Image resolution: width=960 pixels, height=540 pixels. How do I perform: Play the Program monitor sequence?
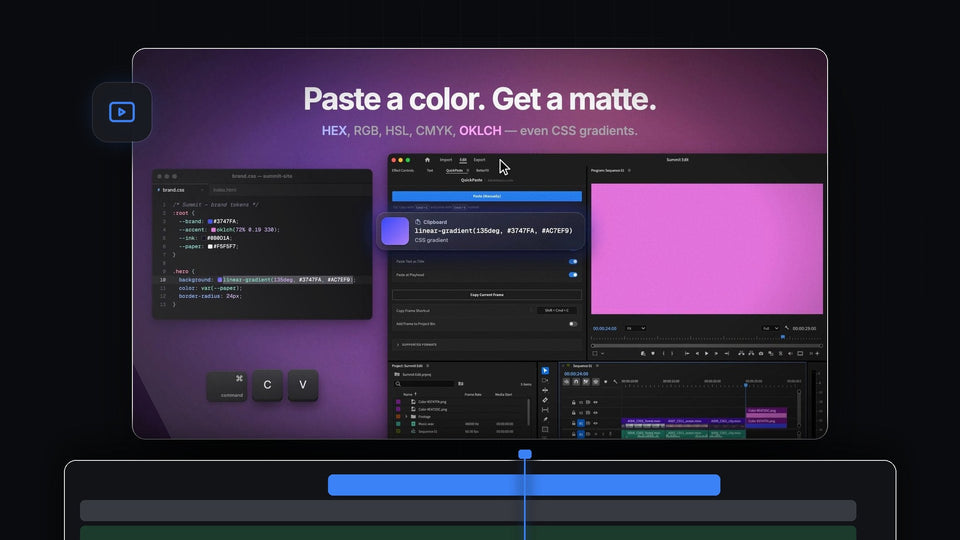[707, 353]
